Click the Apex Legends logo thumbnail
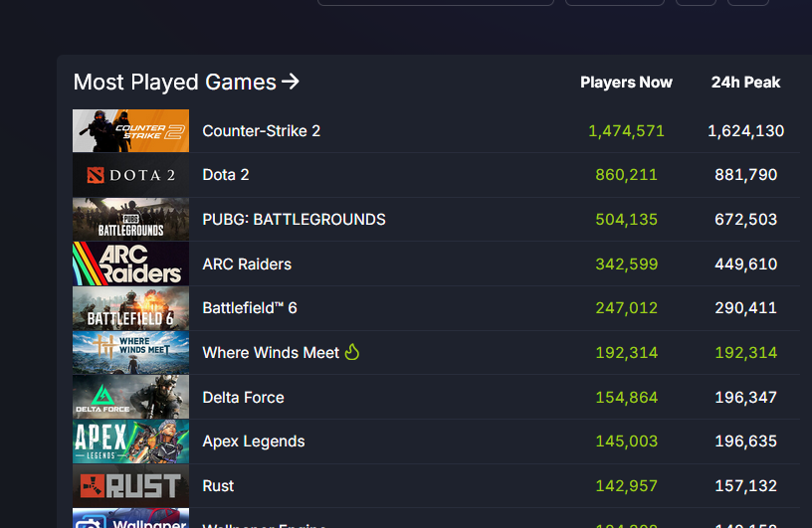Viewport: 812px width, 528px height. pos(130,441)
